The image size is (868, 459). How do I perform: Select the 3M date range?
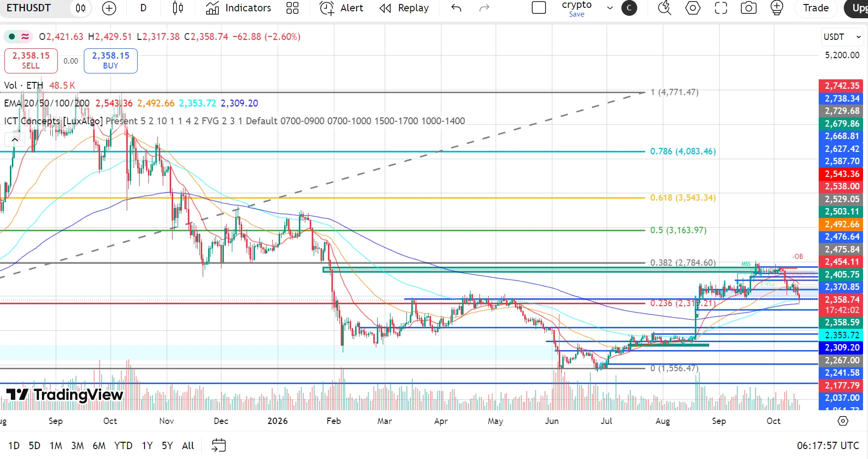tap(77, 446)
